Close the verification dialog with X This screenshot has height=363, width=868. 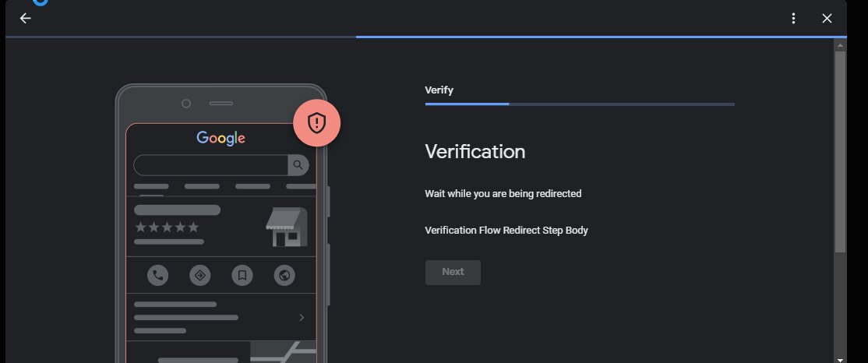click(827, 18)
